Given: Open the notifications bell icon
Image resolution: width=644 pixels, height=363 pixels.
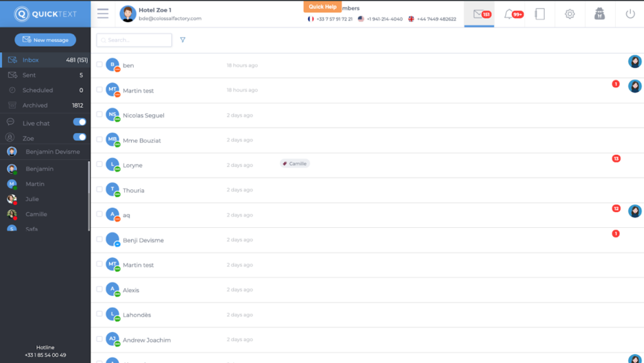Looking at the screenshot, I should point(509,14).
